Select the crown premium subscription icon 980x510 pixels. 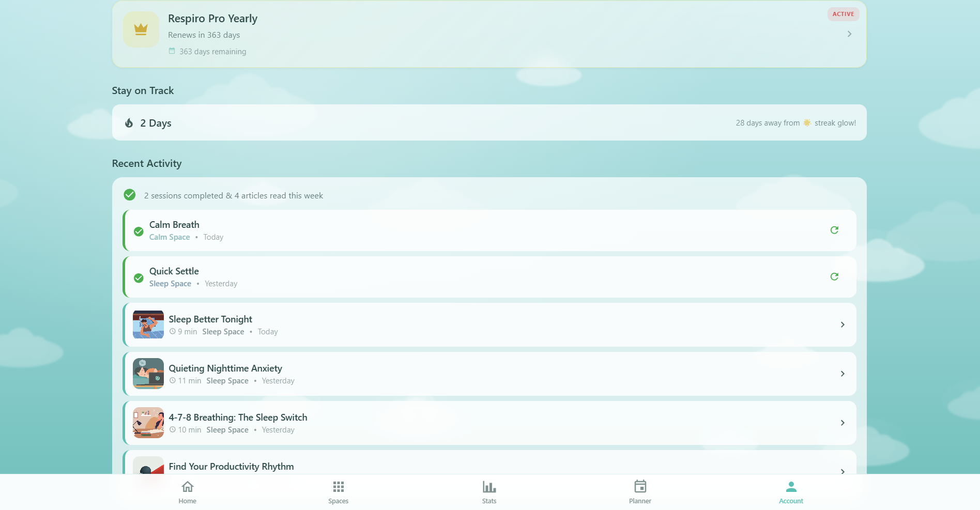pyautogui.click(x=141, y=29)
